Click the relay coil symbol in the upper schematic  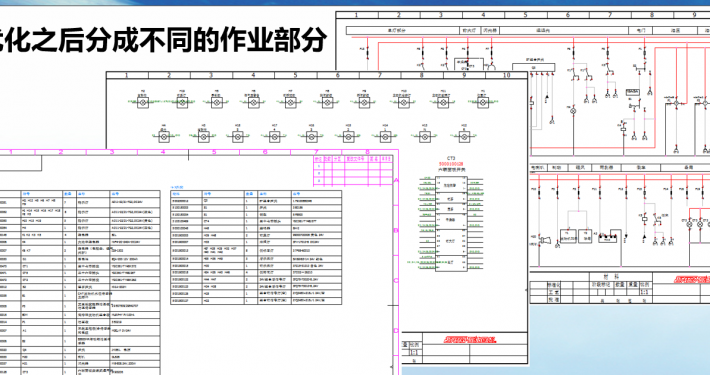tap(623, 129)
